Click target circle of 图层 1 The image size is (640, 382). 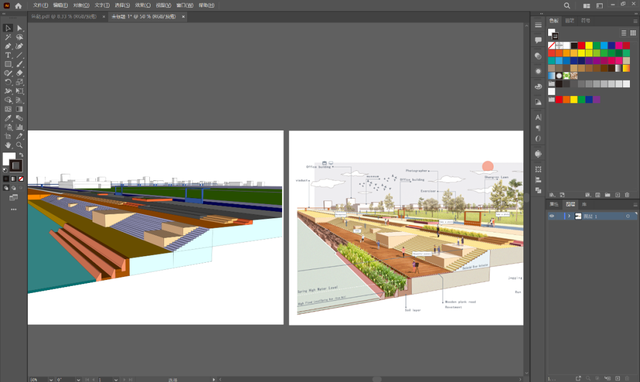(628, 216)
